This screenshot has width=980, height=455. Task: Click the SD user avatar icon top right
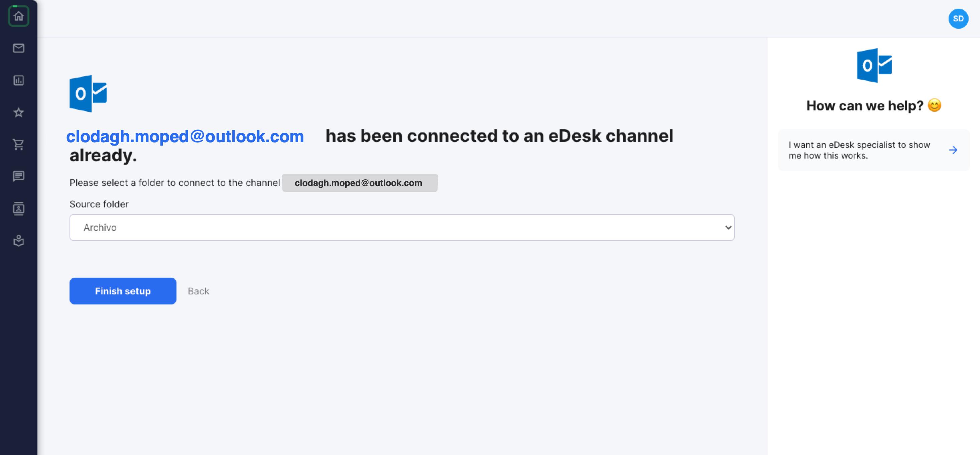point(958,18)
